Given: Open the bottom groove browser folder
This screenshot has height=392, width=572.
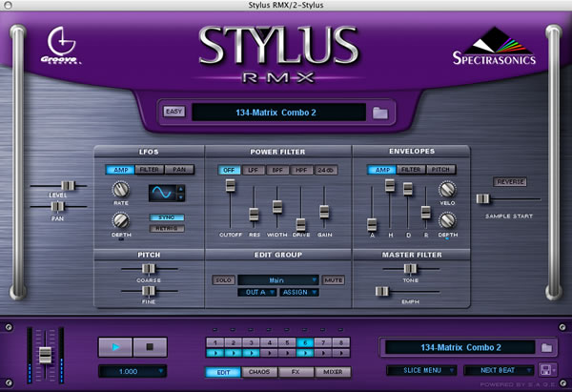Looking at the screenshot, I should [x=546, y=347].
